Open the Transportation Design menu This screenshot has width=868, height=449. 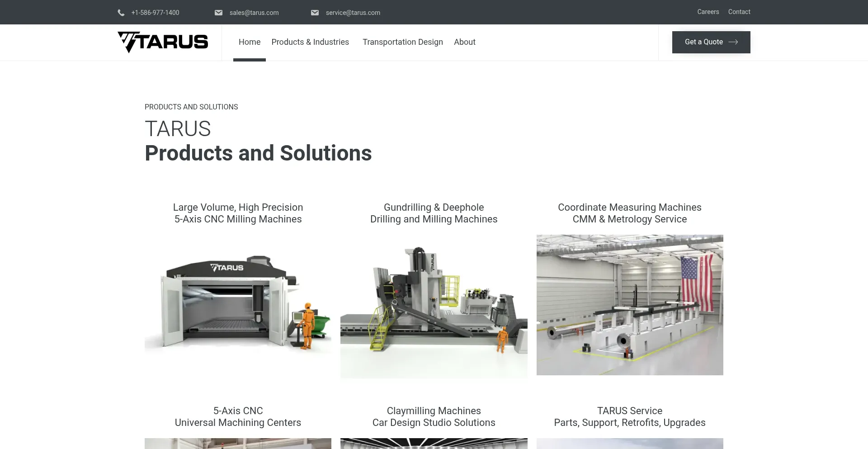[403, 42]
